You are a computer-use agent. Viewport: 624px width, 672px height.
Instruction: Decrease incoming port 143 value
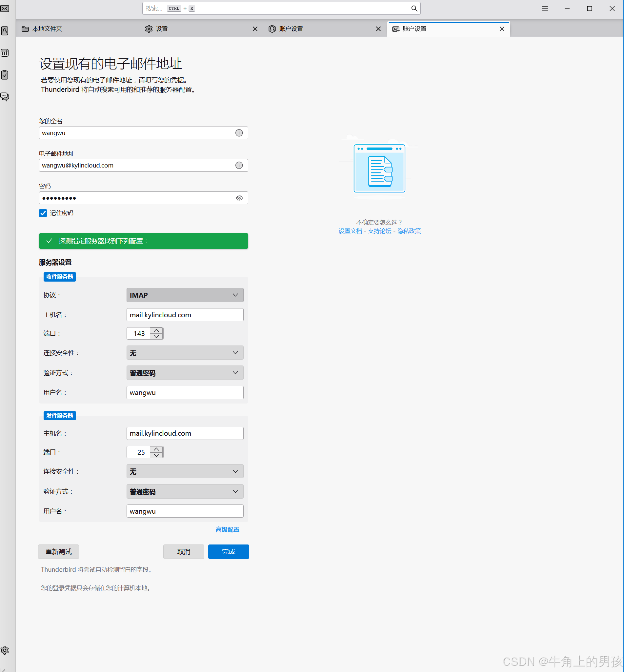tap(156, 337)
